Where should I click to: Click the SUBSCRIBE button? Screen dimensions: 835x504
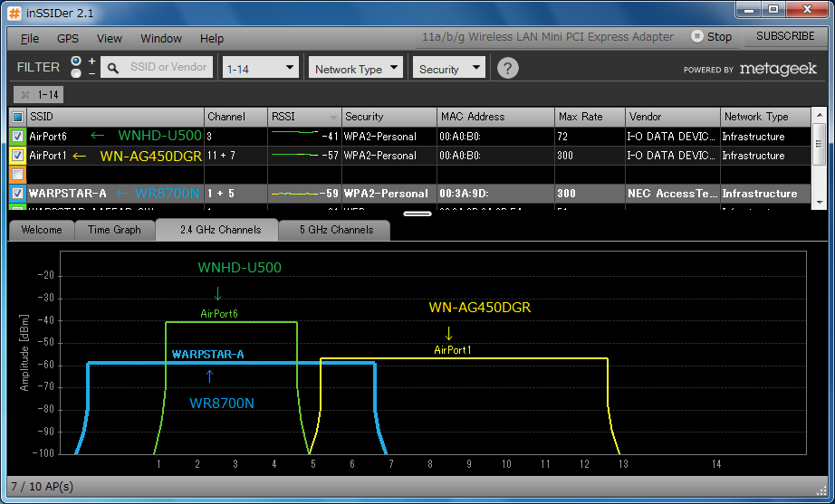click(x=785, y=36)
